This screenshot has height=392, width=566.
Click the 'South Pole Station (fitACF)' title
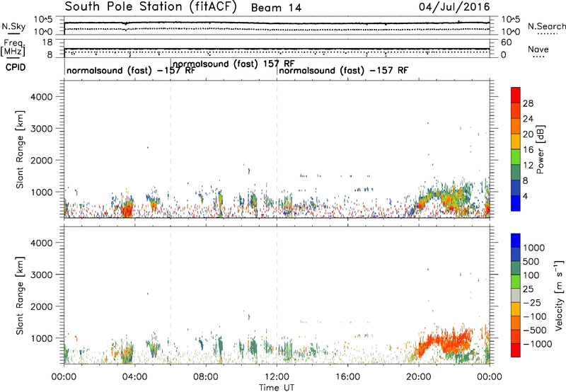(x=151, y=7)
